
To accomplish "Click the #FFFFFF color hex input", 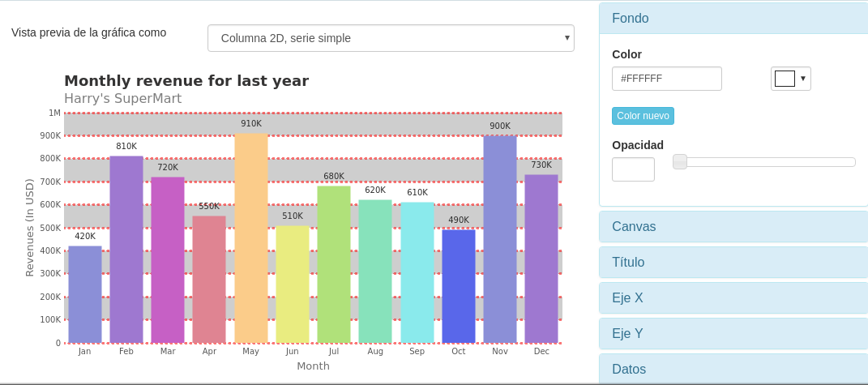I will pyautogui.click(x=666, y=79).
